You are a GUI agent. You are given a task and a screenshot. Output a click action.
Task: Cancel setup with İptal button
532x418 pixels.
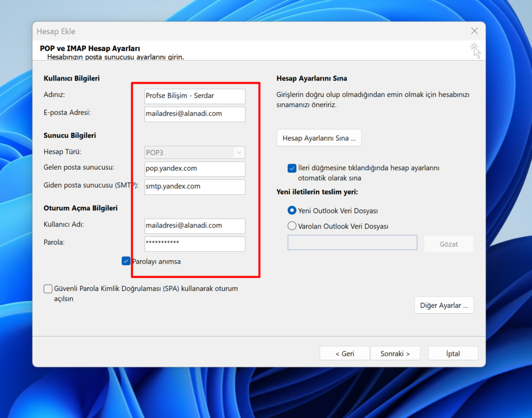(453, 354)
